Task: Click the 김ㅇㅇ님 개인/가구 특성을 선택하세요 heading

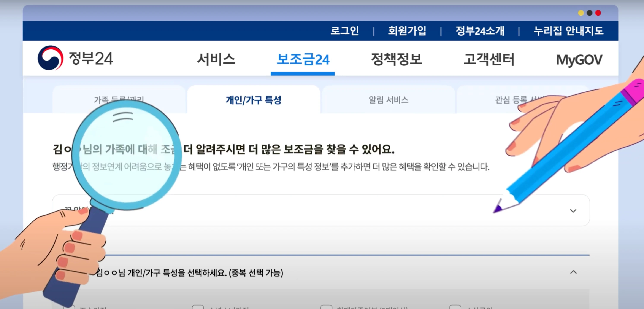Action: (x=189, y=272)
